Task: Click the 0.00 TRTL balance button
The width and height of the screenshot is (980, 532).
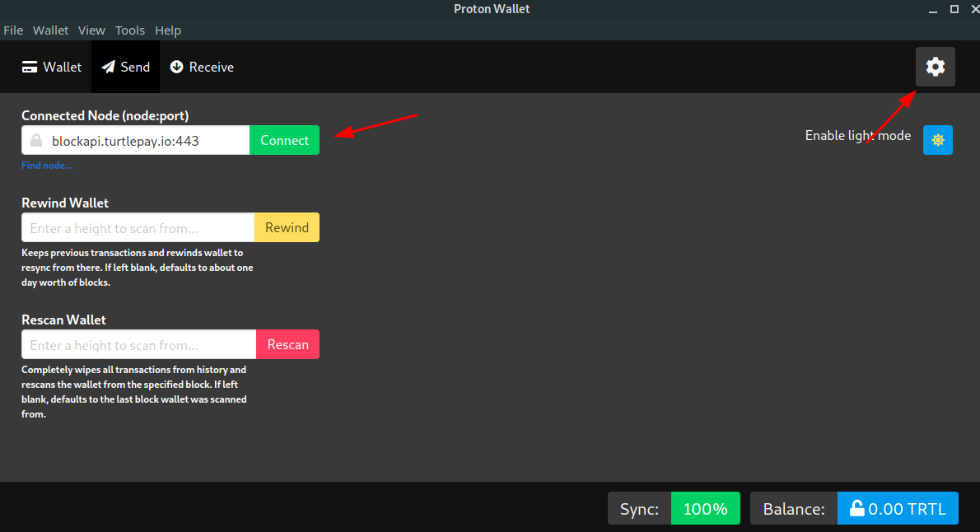Action: tap(898, 508)
